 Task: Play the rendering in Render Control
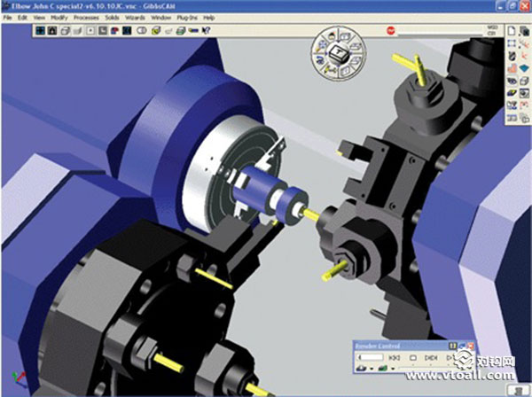tap(450, 358)
